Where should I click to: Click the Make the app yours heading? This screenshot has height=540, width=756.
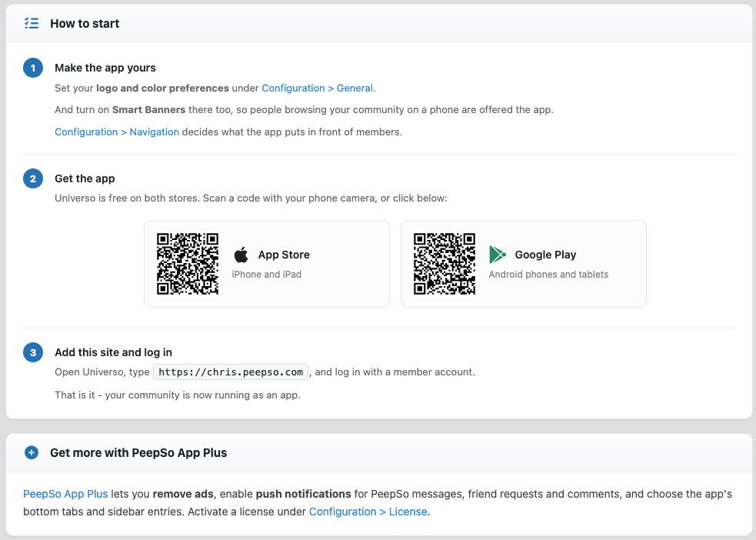point(105,68)
